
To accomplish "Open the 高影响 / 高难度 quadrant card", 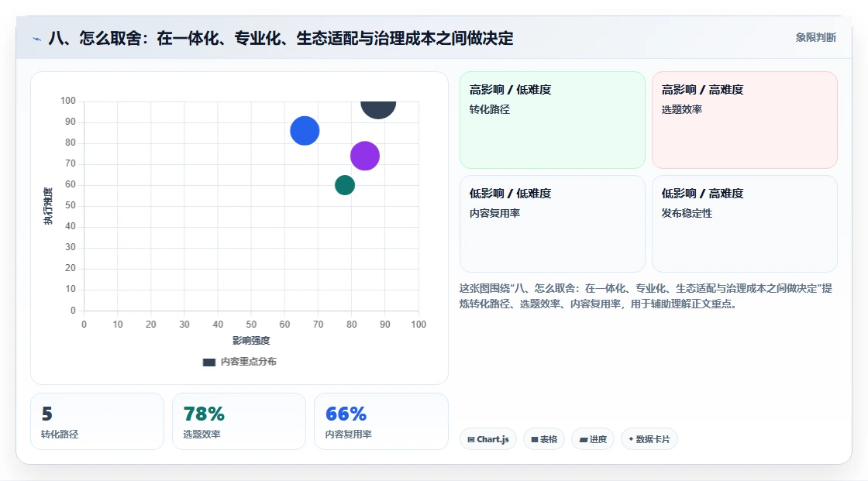I will point(745,120).
